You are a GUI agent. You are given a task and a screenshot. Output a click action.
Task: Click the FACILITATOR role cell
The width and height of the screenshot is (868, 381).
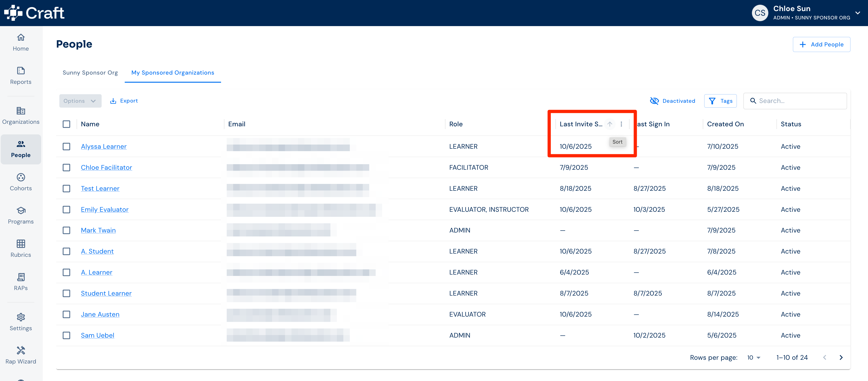click(468, 167)
